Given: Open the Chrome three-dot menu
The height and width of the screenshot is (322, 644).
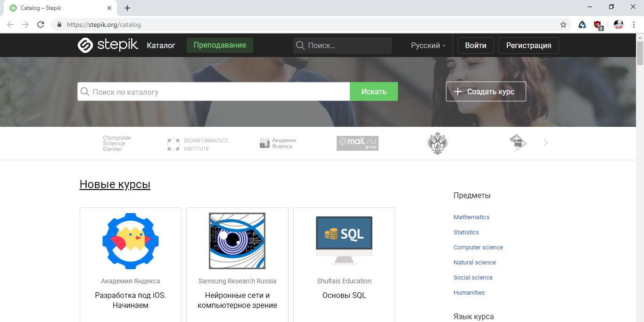Looking at the screenshot, I should (x=634, y=25).
